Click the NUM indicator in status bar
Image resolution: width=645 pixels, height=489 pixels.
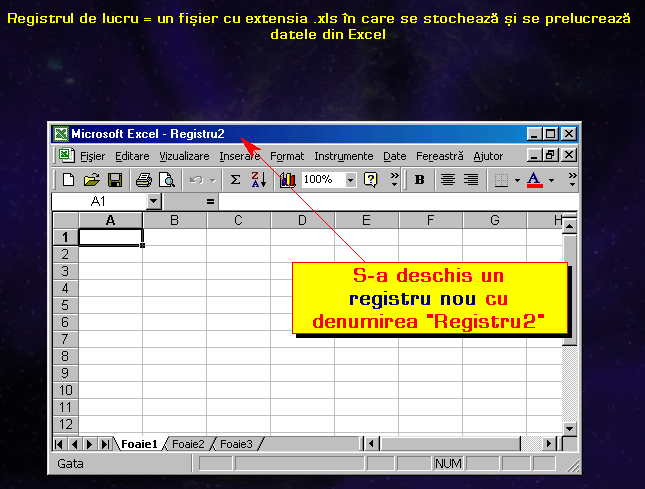(448, 464)
